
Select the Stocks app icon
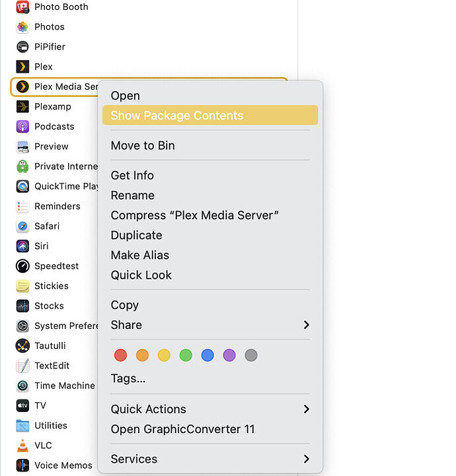point(22,306)
